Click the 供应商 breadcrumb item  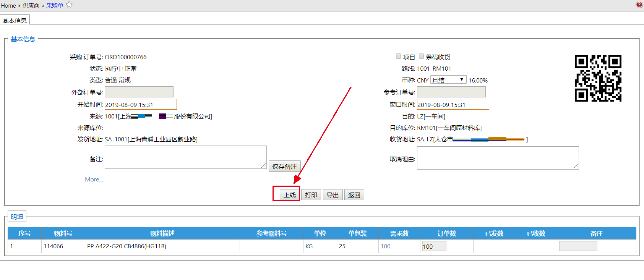(31, 6)
